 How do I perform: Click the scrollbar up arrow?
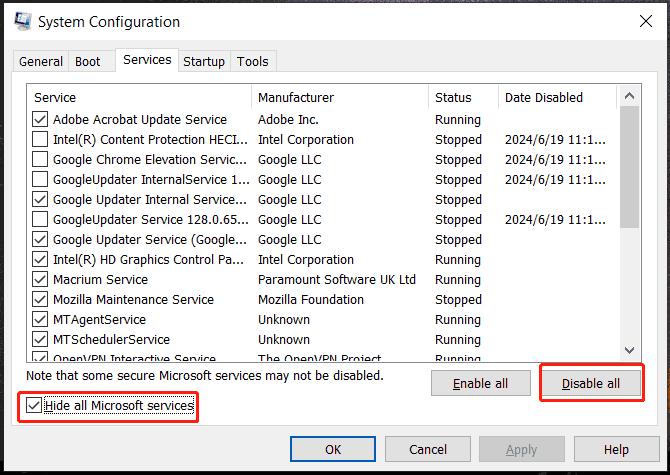coord(629,96)
